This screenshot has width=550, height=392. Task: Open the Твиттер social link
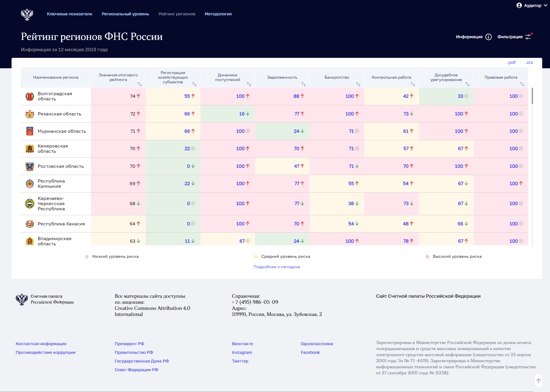[x=240, y=361]
